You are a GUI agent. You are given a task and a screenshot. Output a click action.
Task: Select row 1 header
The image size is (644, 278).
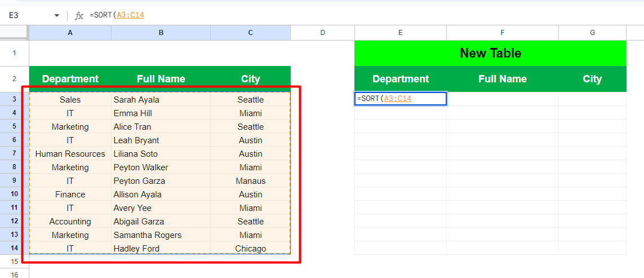click(15, 53)
